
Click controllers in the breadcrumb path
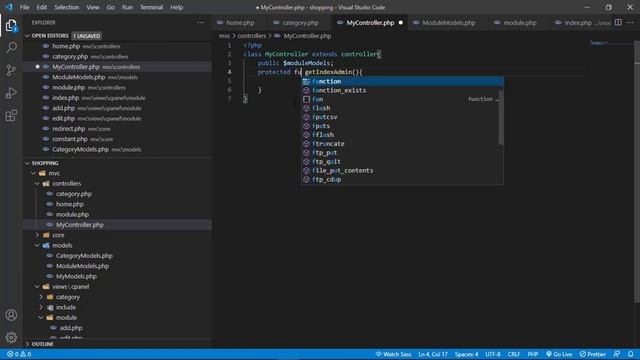[x=252, y=36]
